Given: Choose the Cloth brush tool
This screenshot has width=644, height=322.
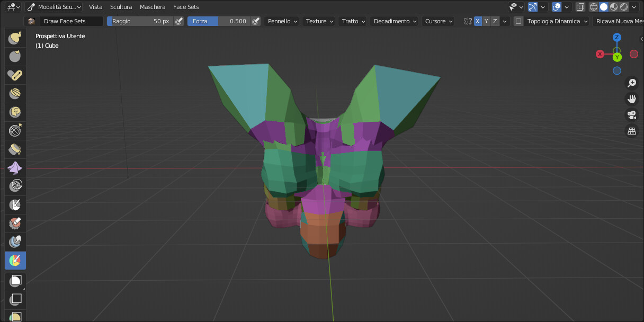Looking at the screenshot, I should coord(15,167).
